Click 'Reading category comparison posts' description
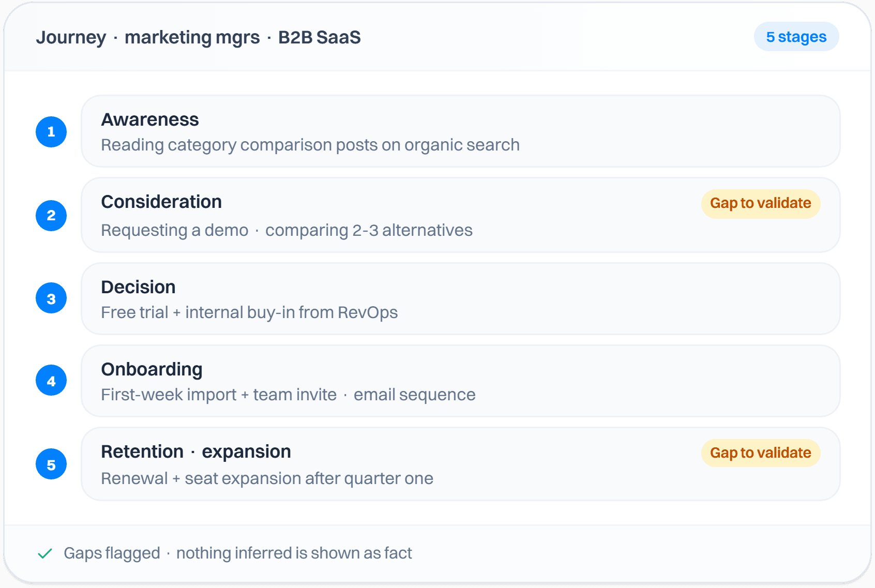Viewport: 875px width, 588px height. tap(310, 145)
